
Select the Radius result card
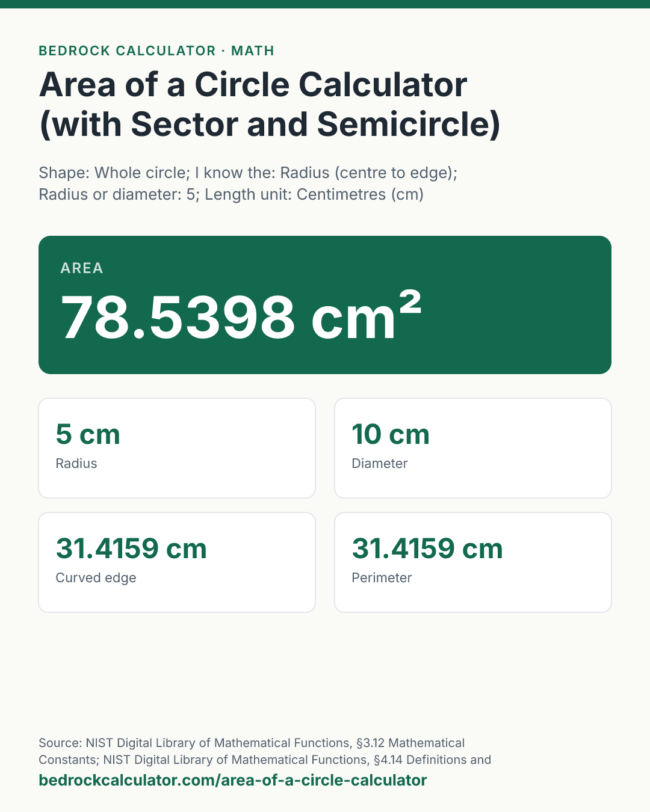(177, 448)
